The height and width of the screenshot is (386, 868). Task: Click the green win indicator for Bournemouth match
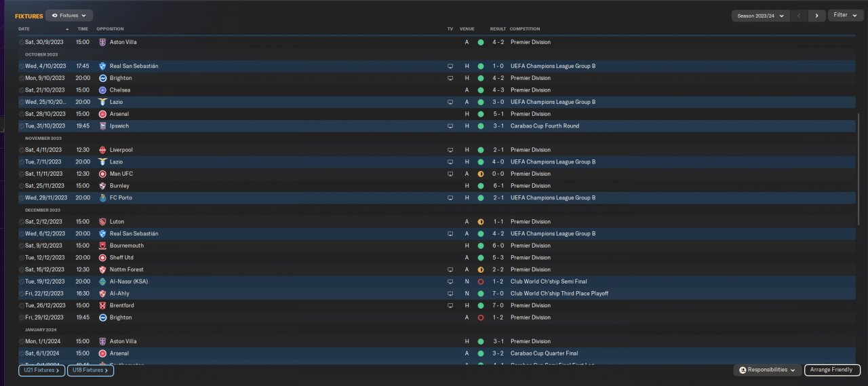tap(480, 246)
